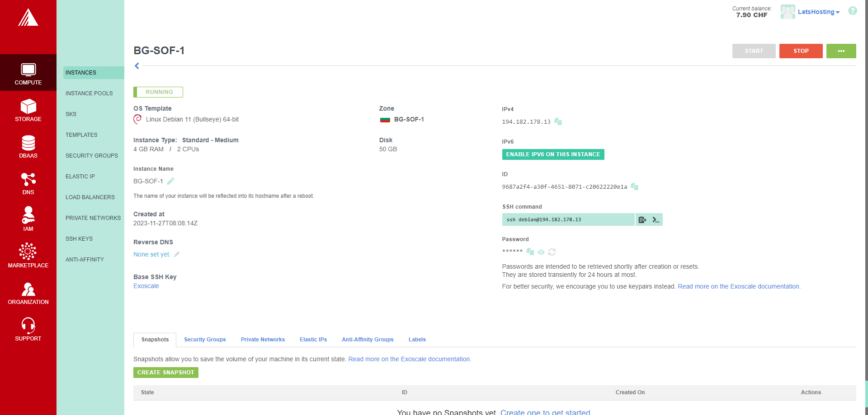The height and width of the screenshot is (415, 868).
Task: Open the Marketplace section
Action: 28,256
